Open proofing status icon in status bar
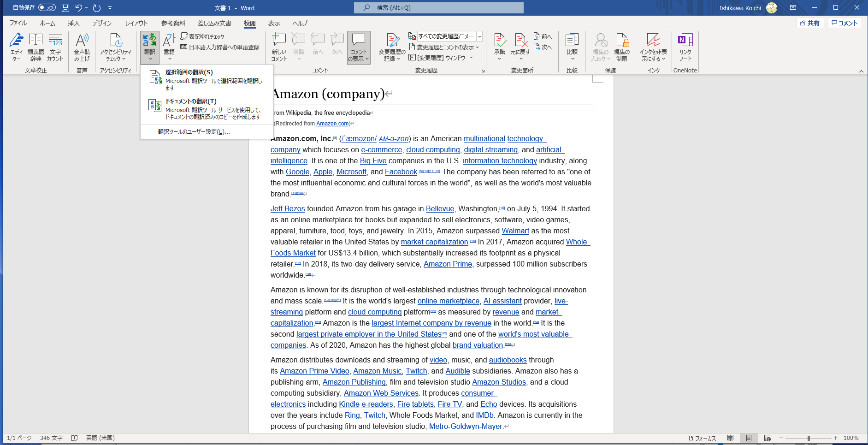Viewport: 868px width, 445px height. tap(74, 438)
